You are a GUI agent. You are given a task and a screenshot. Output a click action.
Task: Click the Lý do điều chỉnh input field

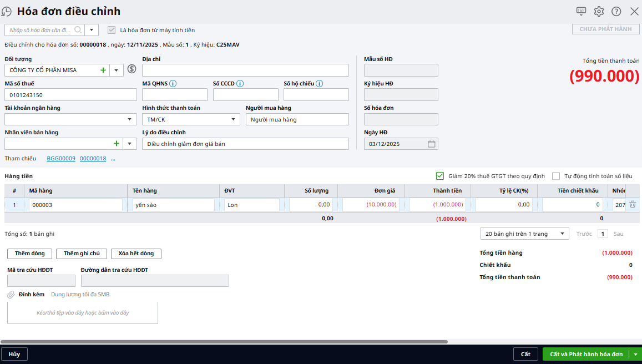coord(245,144)
